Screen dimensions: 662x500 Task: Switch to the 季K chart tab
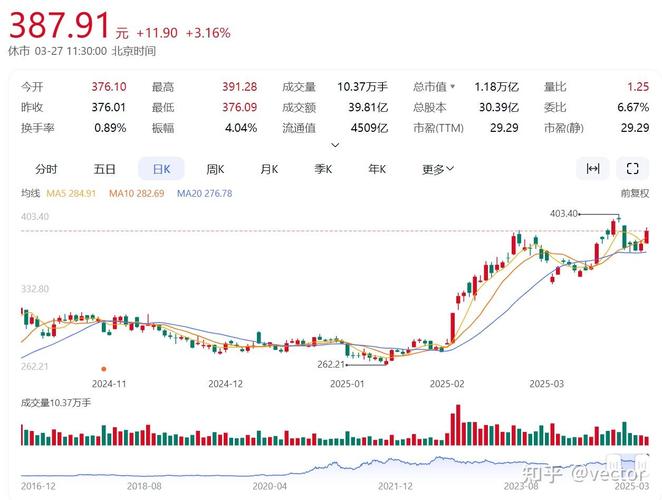pos(323,169)
